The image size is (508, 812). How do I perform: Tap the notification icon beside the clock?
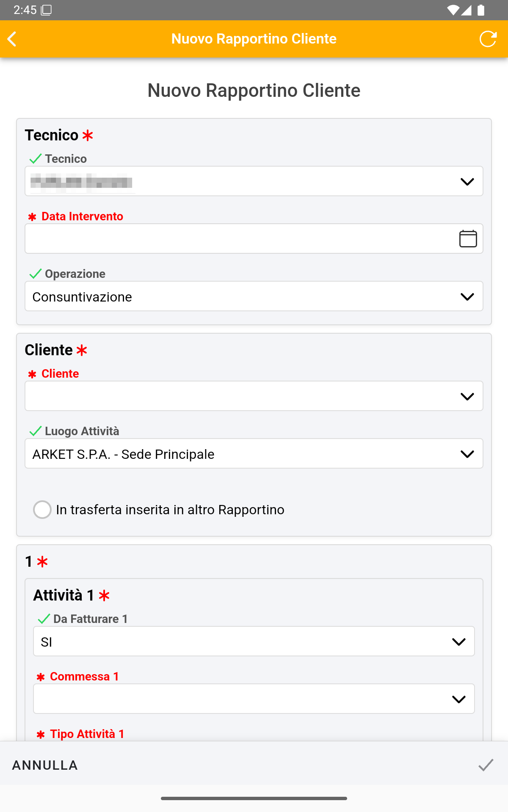click(x=46, y=10)
